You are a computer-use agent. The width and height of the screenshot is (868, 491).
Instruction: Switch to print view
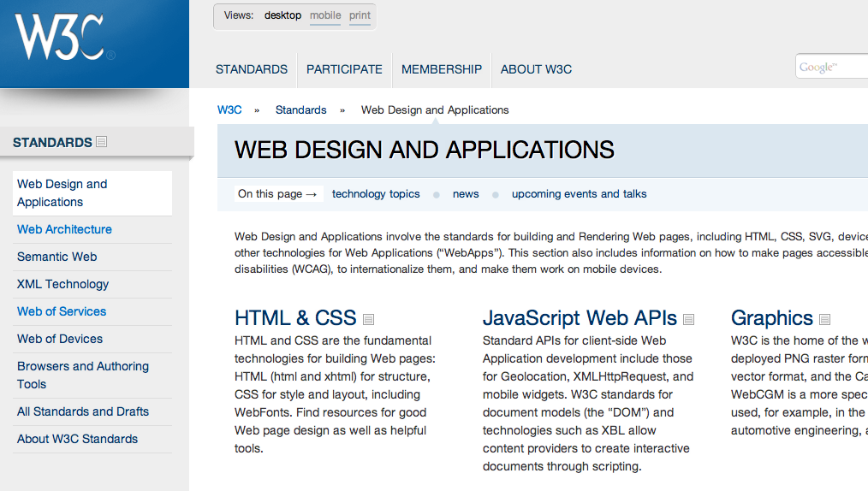pos(360,15)
